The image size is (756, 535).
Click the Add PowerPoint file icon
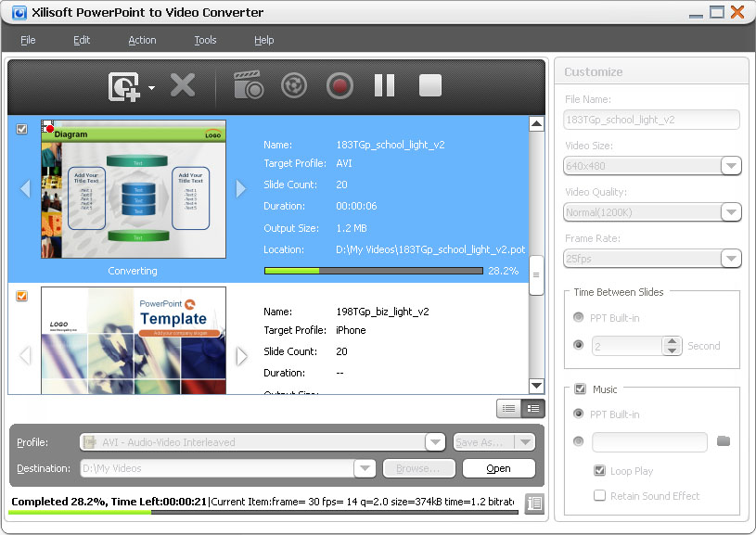point(123,86)
